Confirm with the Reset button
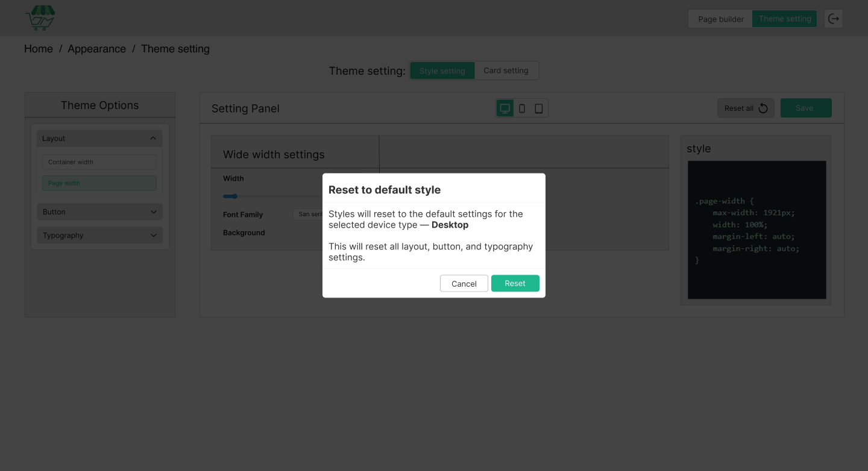868x471 pixels. pyautogui.click(x=515, y=284)
